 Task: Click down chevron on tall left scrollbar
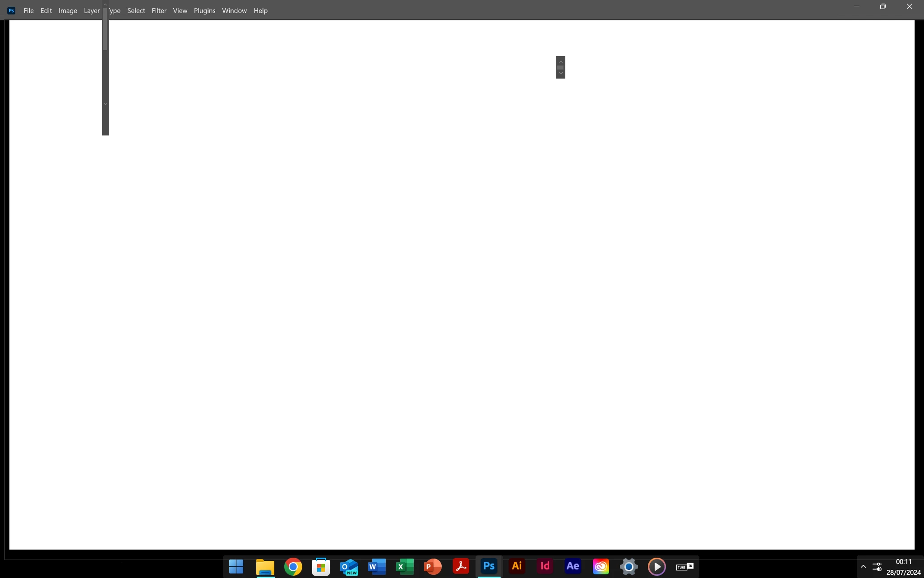click(105, 104)
